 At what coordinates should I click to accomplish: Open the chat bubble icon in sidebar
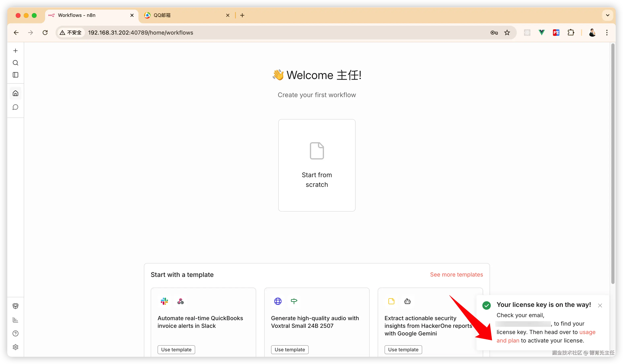(x=15, y=107)
